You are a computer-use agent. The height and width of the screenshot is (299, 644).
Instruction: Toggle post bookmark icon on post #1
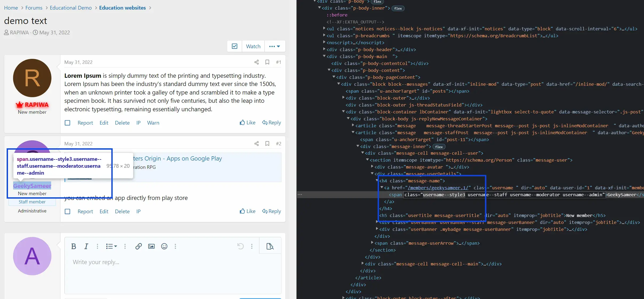pyautogui.click(x=267, y=62)
